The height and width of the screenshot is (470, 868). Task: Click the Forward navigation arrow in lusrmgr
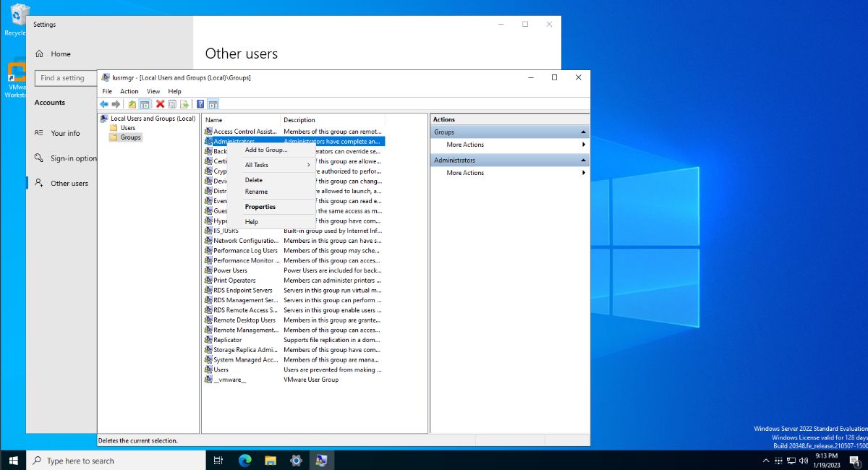point(116,105)
